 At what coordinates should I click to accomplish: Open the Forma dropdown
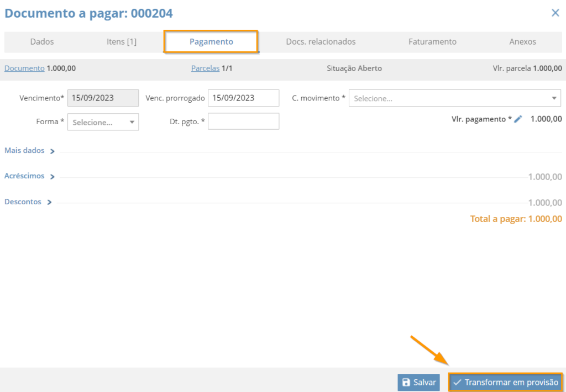tap(103, 122)
